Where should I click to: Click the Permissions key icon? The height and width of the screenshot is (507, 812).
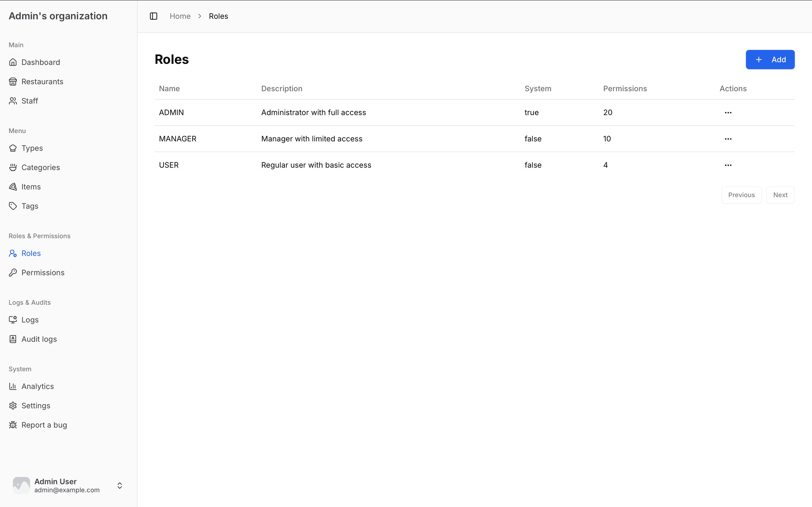pyautogui.click(x=13, y=273)
